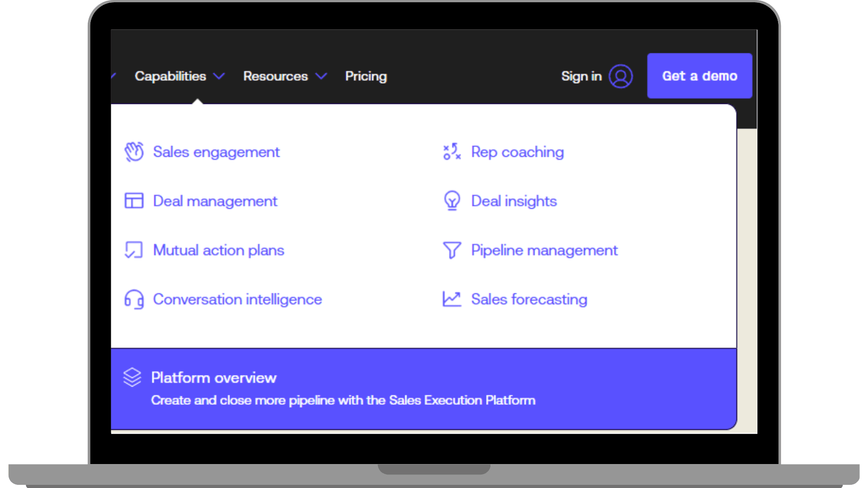Select the Sales forecasting chart icon
This screenshot has height=488, width=868.
click(452, 299)
